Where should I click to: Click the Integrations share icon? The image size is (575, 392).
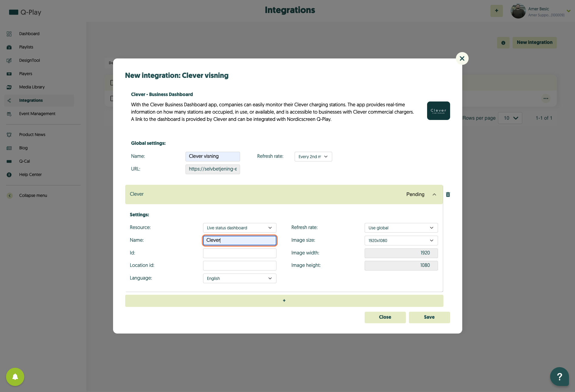click(x=9, y=101)
